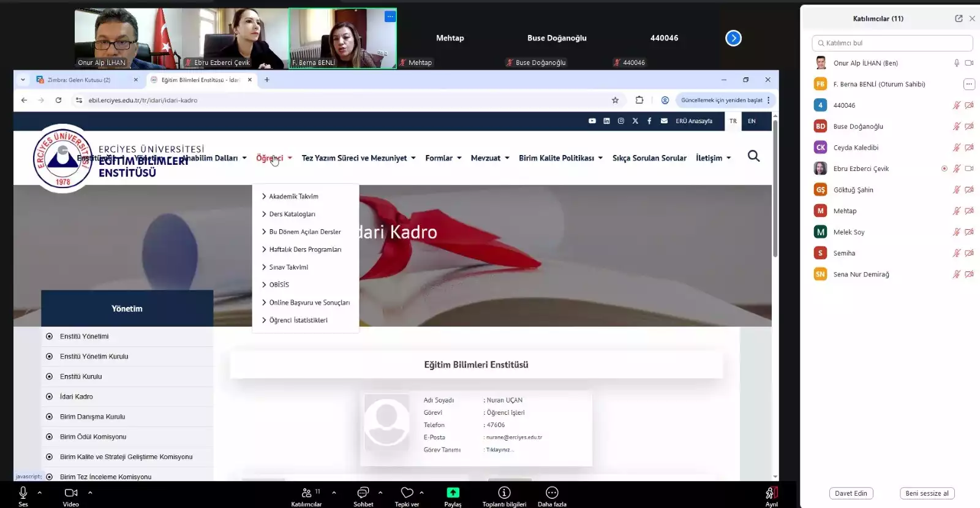Click the Davet Edin button

(x=851, y=493)
